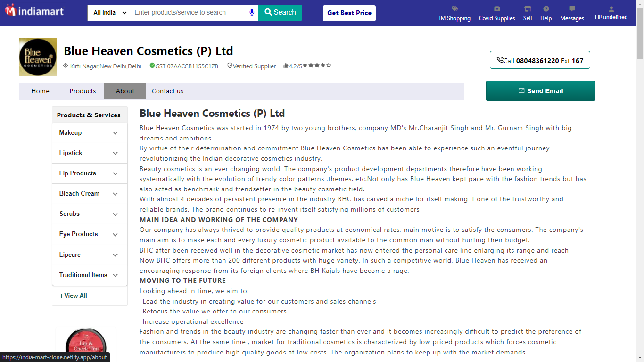Switch to the Products tab
Viewport: 644px width, 362px height.
pyautogui.click(x=83, y=91)
